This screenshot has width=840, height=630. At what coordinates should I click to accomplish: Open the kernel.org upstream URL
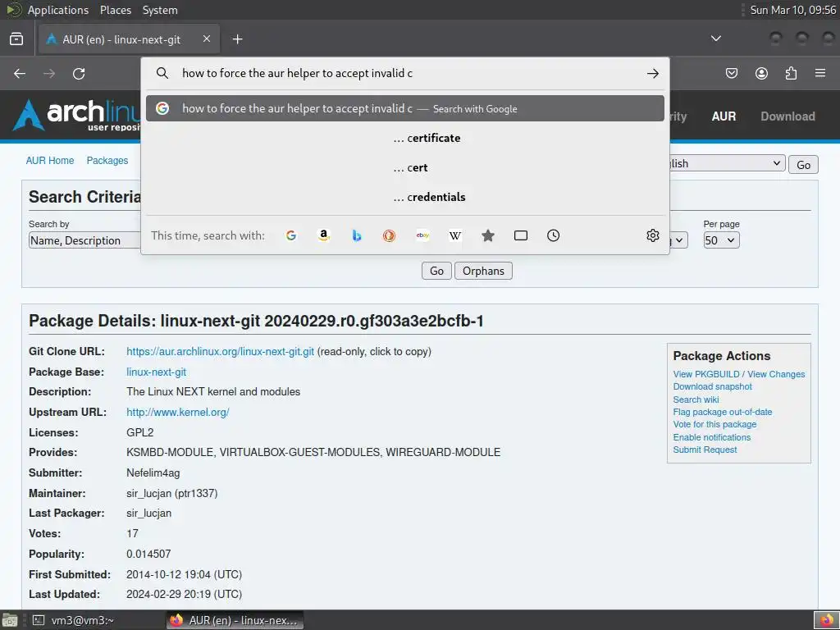tap(178, 413)
